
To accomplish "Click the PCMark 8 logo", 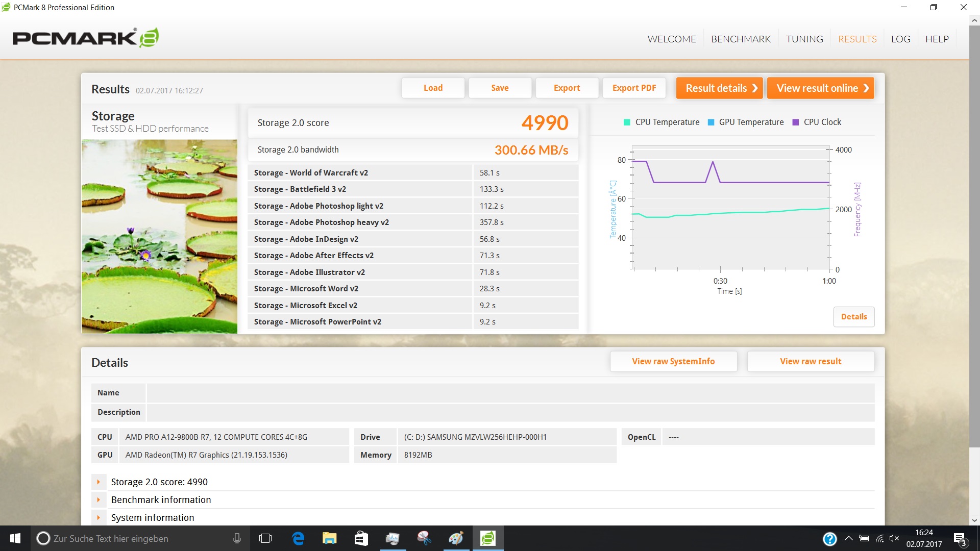I will click(86, 38).
